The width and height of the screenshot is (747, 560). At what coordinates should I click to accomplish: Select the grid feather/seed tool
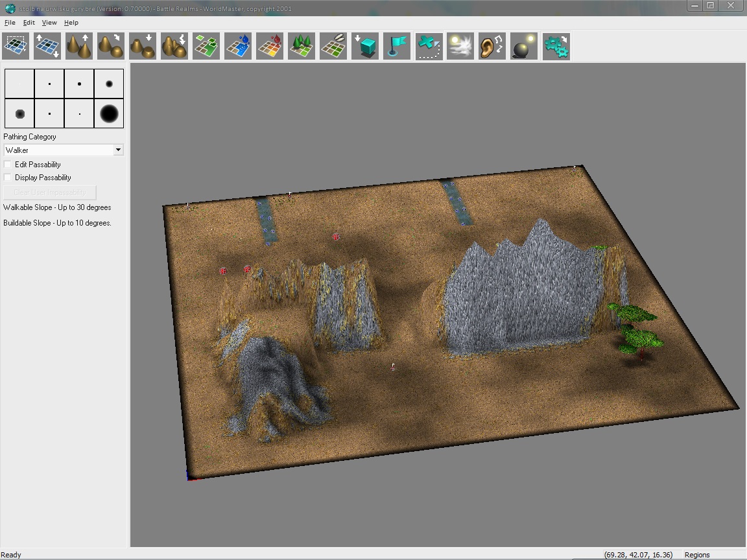(x=333, y=46)
